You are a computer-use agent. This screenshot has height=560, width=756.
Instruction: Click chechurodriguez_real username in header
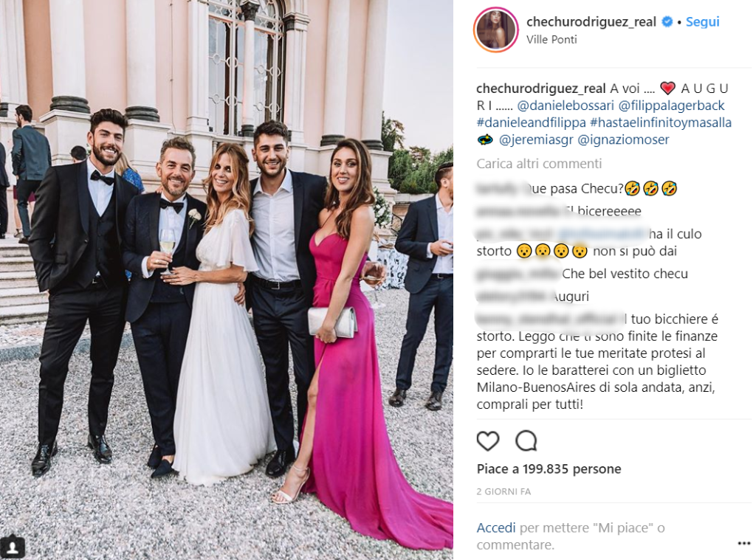pyautogui.click(x=591, y=21)
